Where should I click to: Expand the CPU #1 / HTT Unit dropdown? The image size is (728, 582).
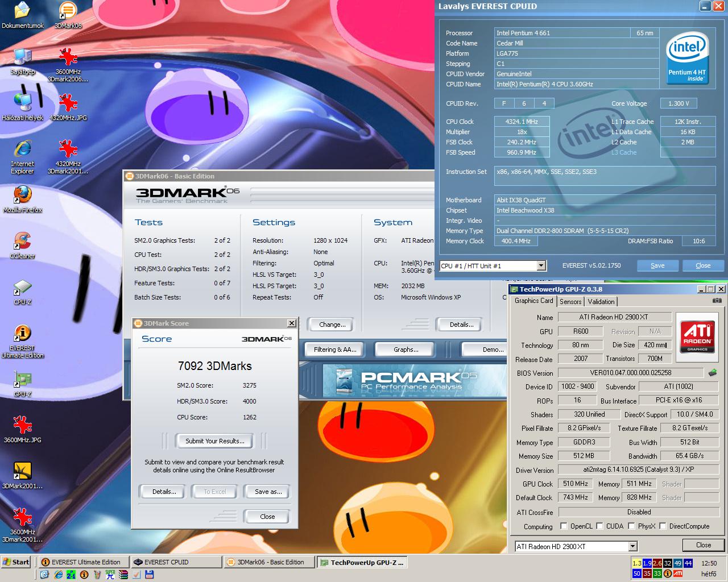(x=541, y=266)
